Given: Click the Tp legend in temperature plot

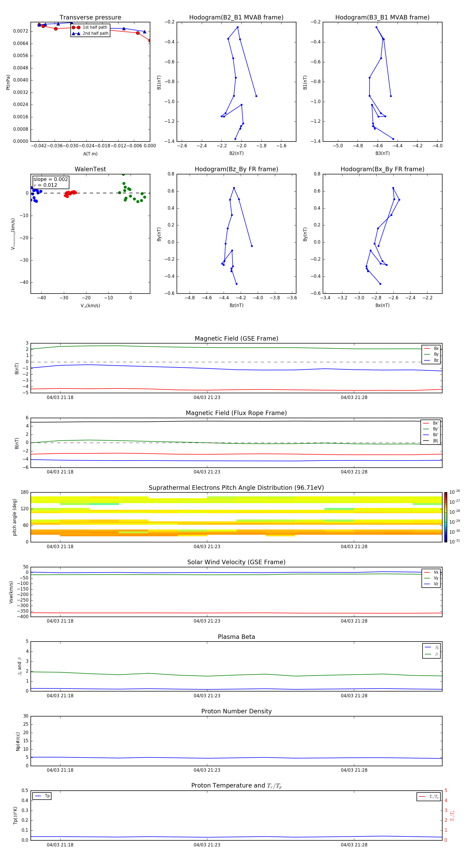Looking at the screenshot, I should [x=42, y=796].
